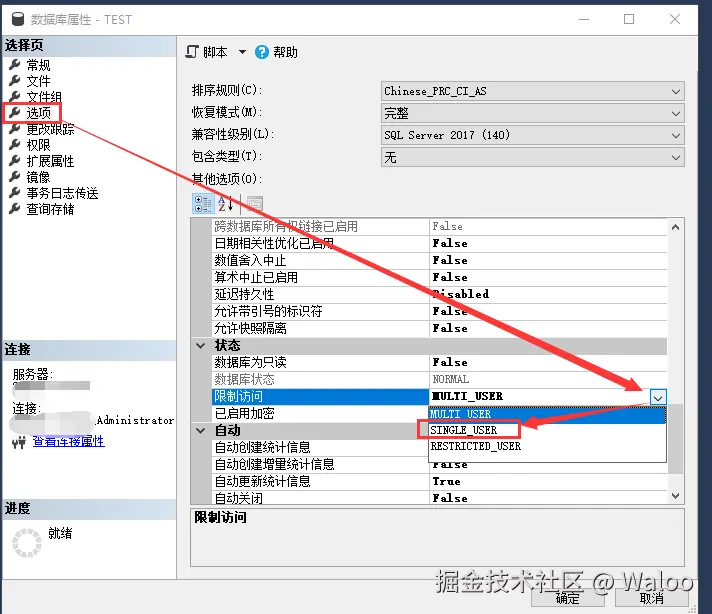This screenshot has width=712, height=614.
Task: Open the 常规 page wrench icon
Action: (x=15, y=64)
